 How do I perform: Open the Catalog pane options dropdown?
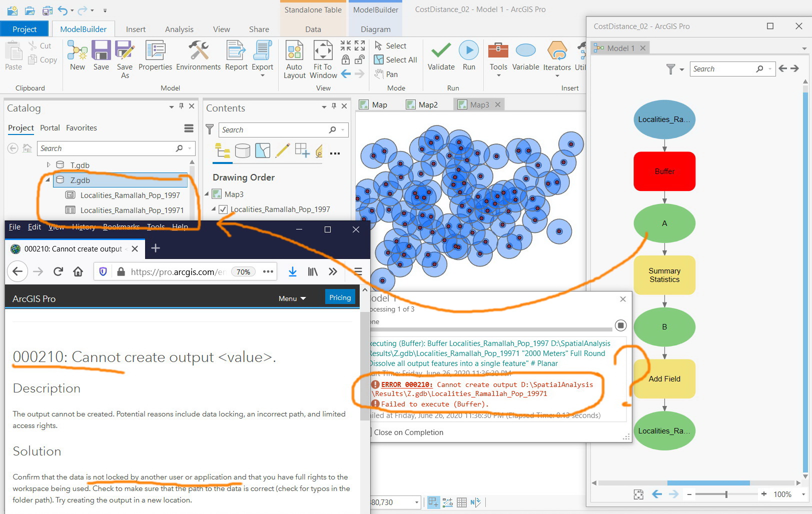pyautogui.click(x=172, y=106)
